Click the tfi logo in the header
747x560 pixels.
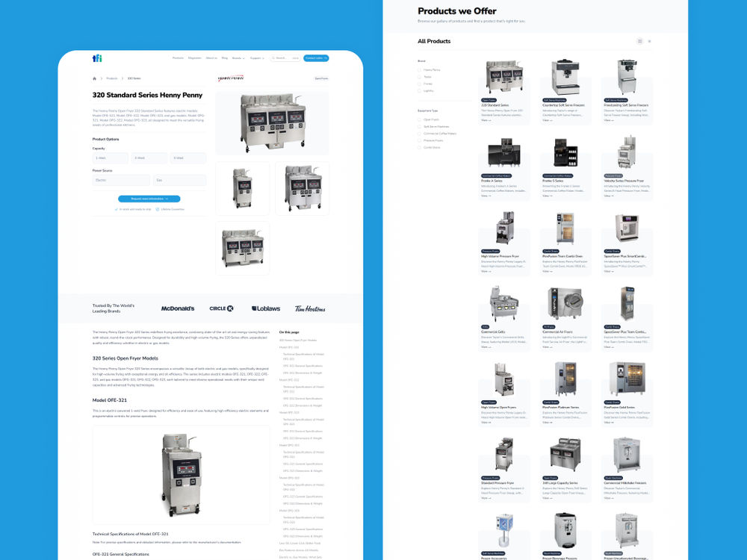[x=97, y=58]
